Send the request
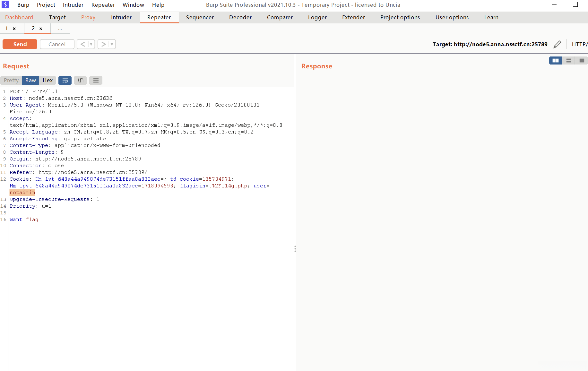Screen dimensions: 588x371 click(x=20, y=44)
